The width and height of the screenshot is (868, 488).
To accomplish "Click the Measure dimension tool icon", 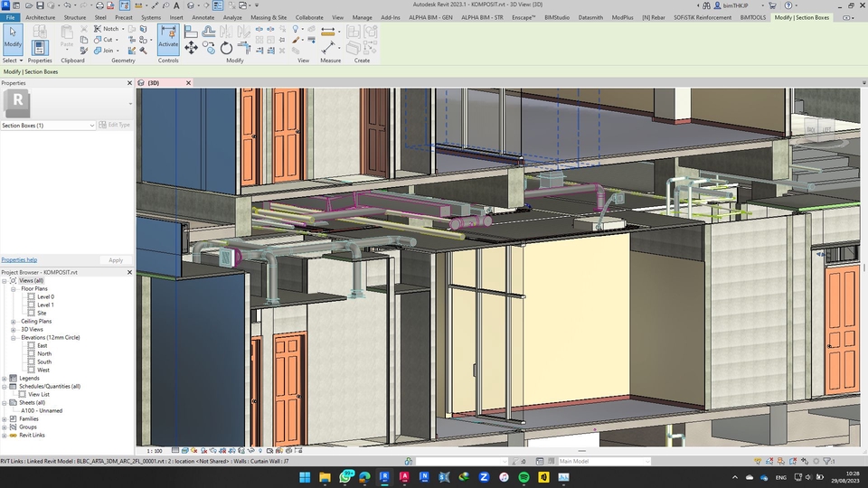I will [x=330, y=33].
